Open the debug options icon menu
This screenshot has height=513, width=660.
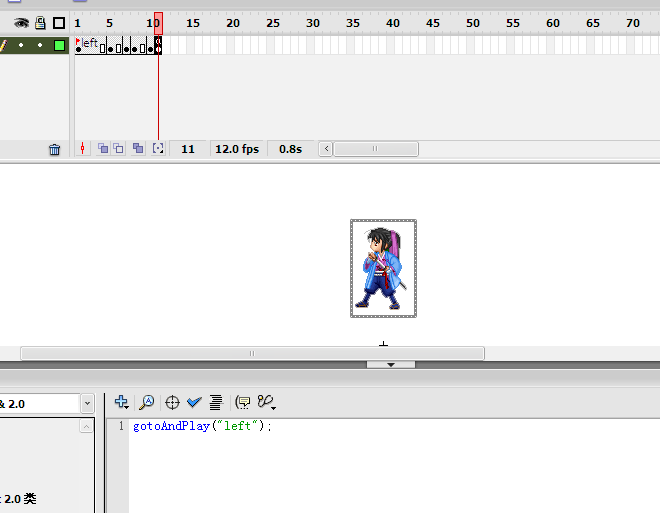coord(266,402)
